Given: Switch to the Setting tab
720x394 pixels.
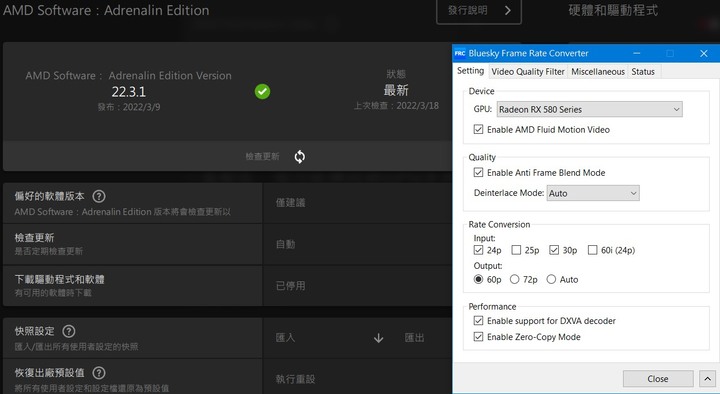Looking at the screenshot, I should coord(470,71).
